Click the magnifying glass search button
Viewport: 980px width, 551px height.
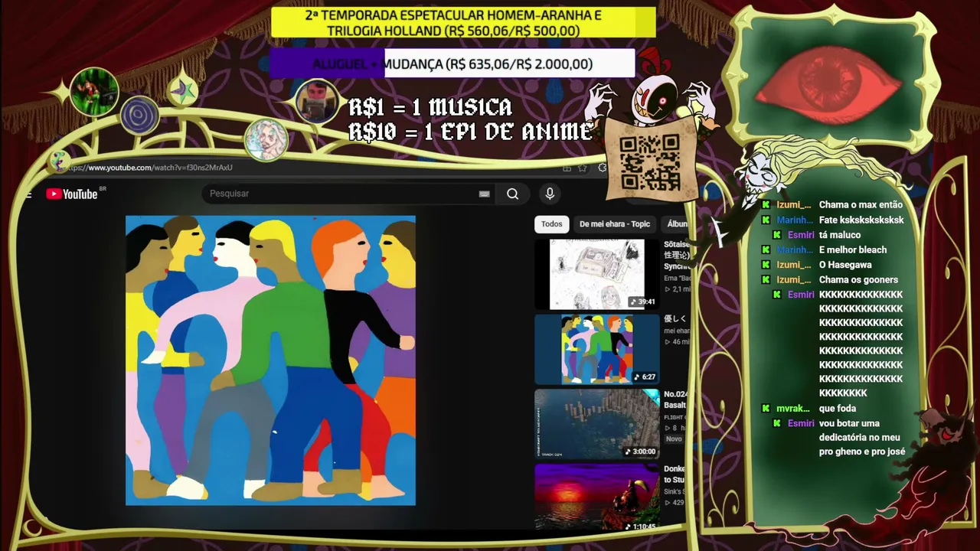click(512, 194)
